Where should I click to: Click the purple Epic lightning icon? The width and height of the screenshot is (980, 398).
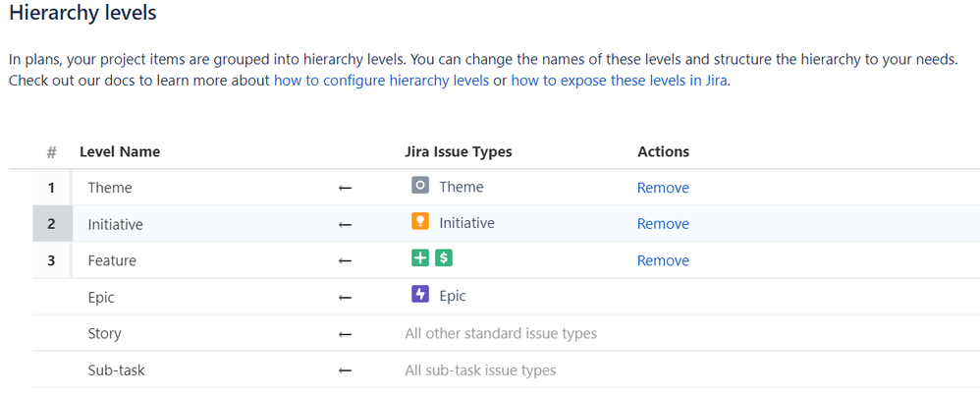pyautogui.click(x=420, y=295)
